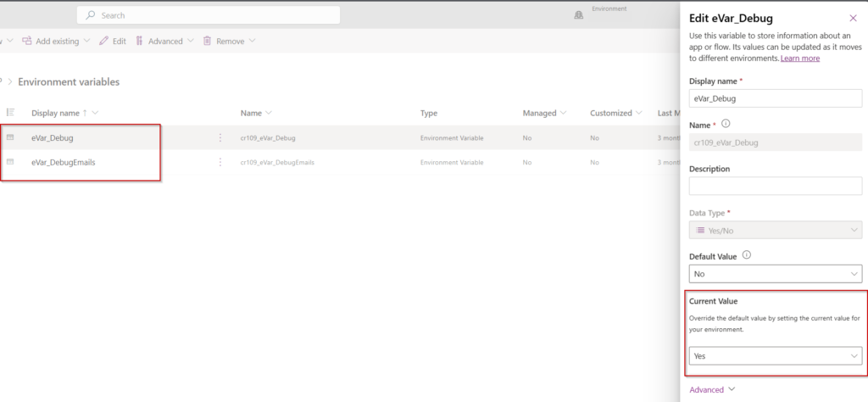Open the Remove menu in command bar
The width and height of the screenshot is (868, 402).
click(x=229, y=41)
